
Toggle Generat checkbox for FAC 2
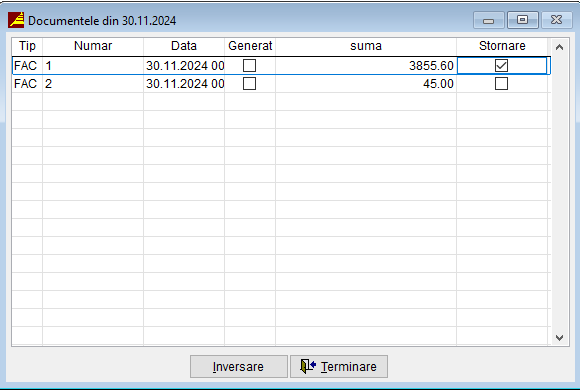[249, 84]
